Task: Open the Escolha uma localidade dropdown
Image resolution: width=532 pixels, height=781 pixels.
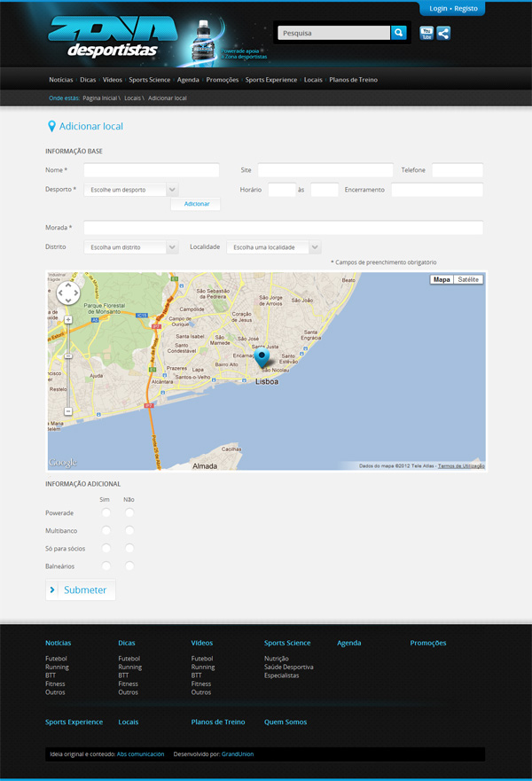Action: [273, 247]
